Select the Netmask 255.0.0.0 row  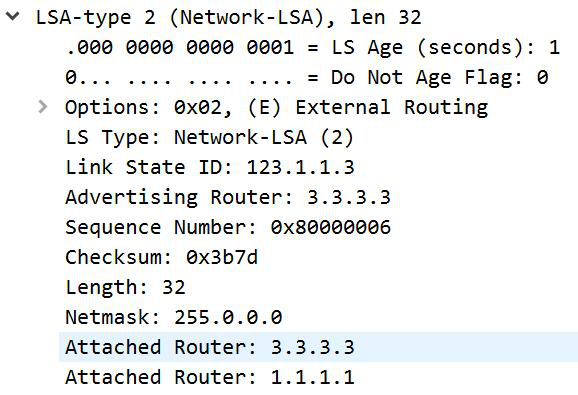[174, 317]
